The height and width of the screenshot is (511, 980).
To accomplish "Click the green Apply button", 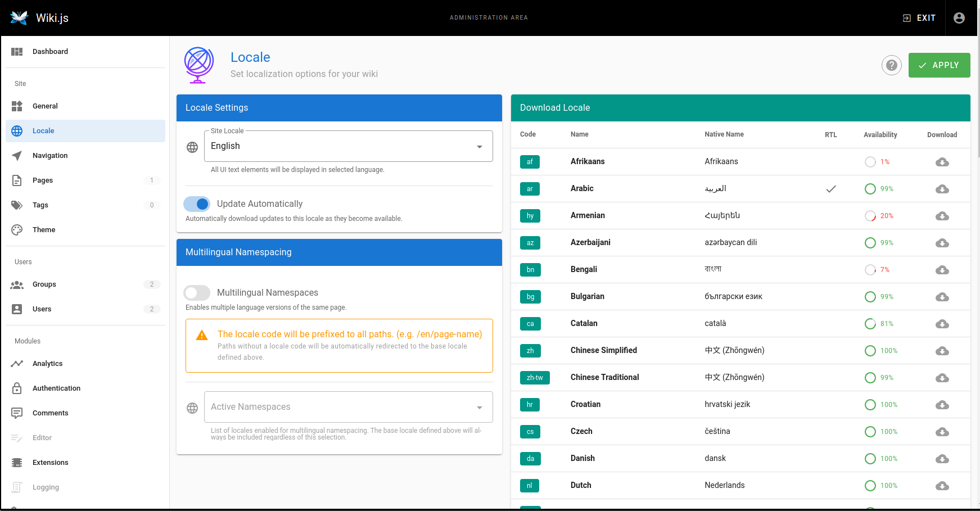I will (939, 65).
